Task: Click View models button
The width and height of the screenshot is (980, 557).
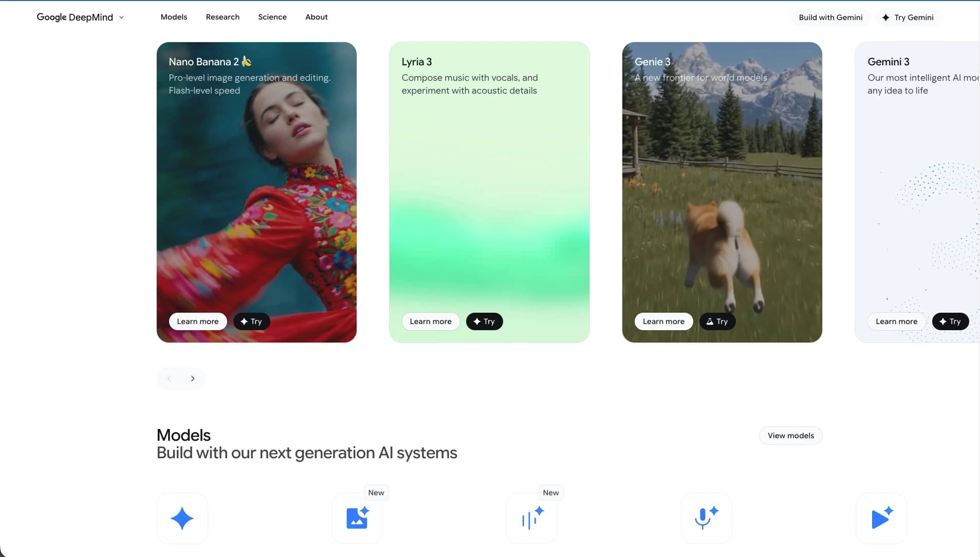Action: point(790,435)
